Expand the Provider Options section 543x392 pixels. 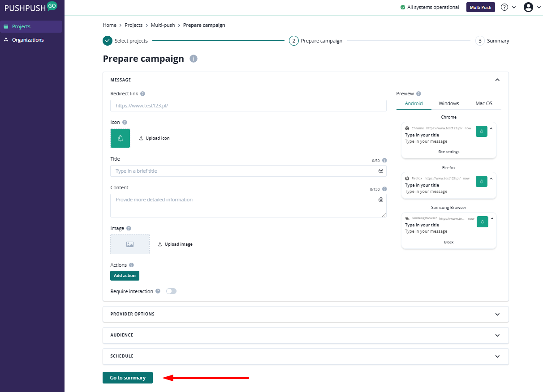pos(497,314)
